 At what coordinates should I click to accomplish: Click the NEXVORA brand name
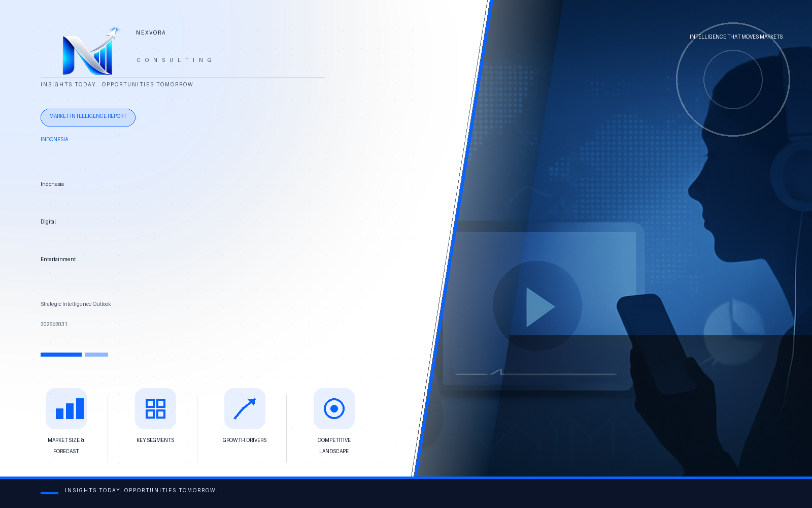pos(151,33)
